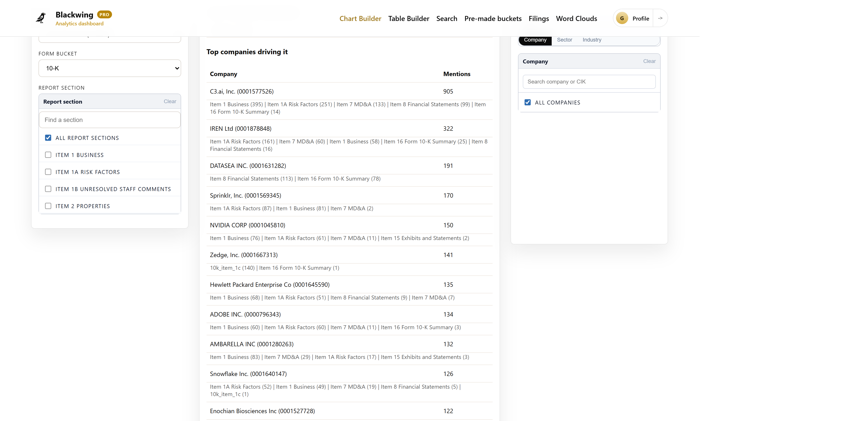The height and width of the screenshot is (421, 868).
Task: Select the C3.ai, Inc. company row
Action: coord(241,92)
